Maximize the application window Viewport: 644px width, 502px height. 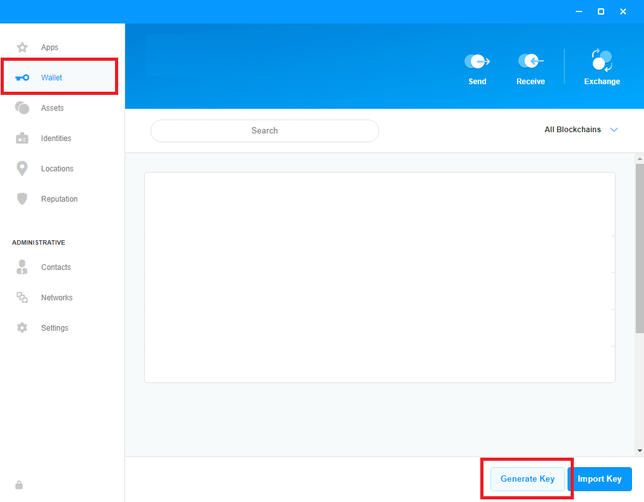pos(601,11)
